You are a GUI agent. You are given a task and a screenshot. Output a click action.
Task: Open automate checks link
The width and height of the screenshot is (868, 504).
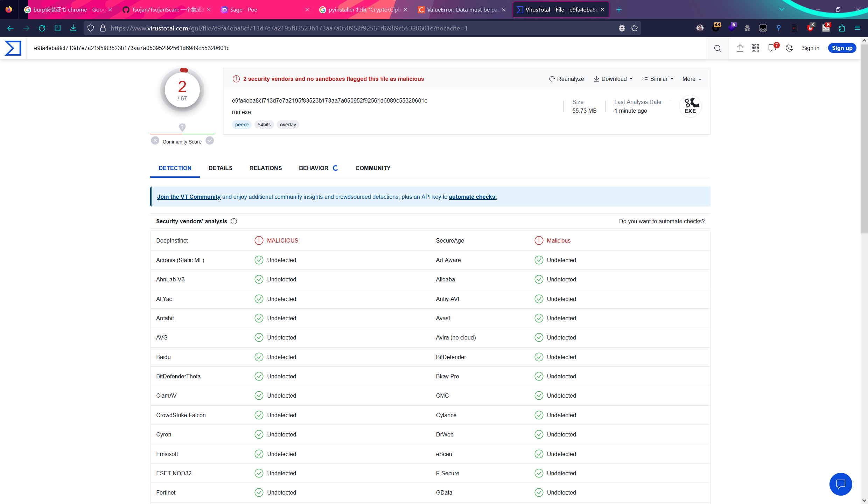pyautogui.click(x=472, y=197)
